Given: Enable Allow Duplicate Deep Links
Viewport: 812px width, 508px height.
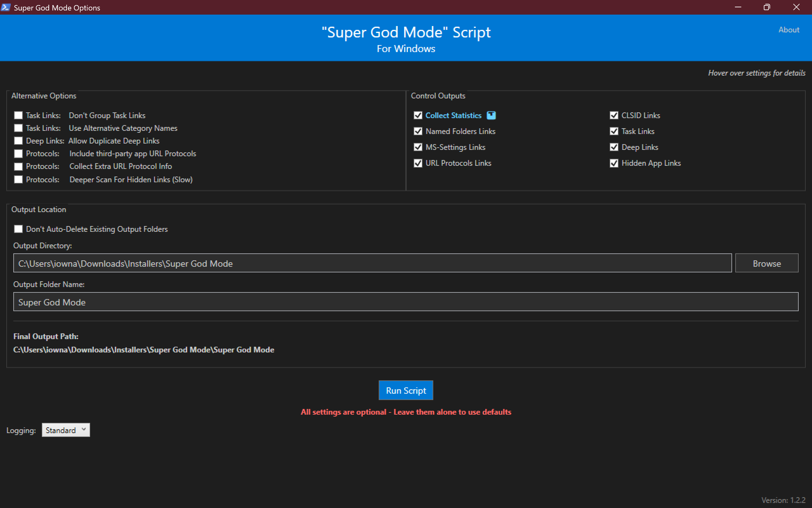Looking at the screenshot, I should (18, 141).
